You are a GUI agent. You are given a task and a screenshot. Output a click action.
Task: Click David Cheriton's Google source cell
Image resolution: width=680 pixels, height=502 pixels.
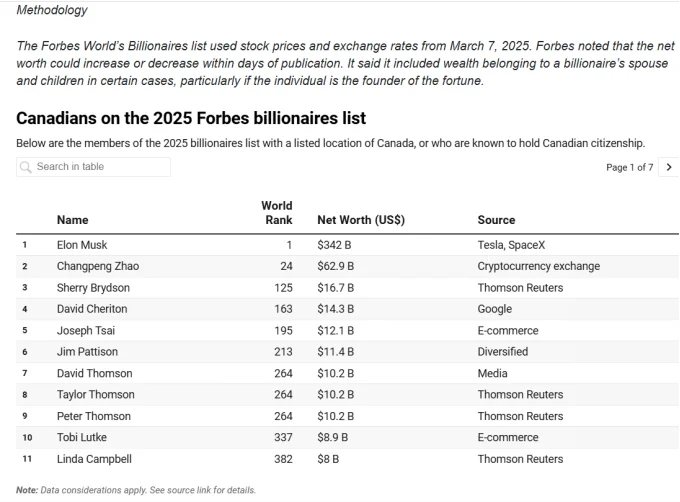click(x=495, y=310)
